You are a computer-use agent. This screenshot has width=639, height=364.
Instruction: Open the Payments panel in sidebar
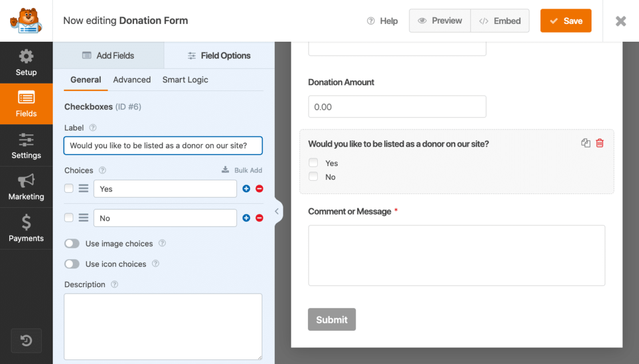(x=26, y=228)
